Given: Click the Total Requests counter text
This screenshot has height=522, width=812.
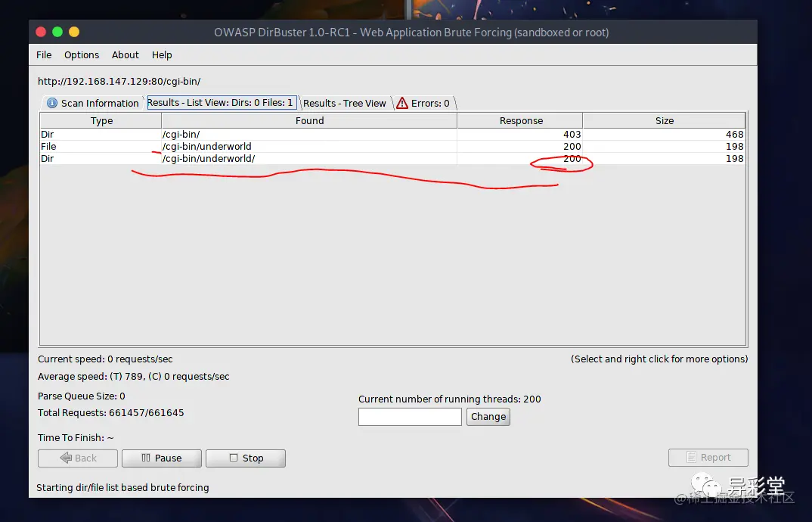Looking at the screenshot, I should tap(111, 413).
